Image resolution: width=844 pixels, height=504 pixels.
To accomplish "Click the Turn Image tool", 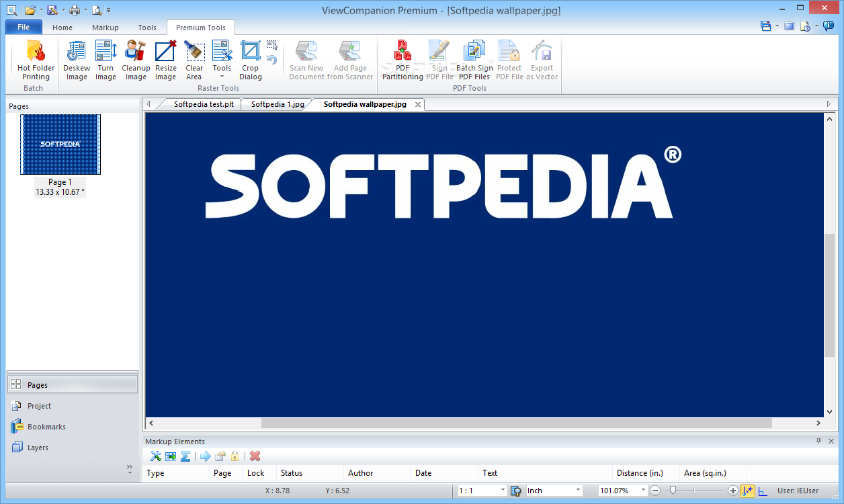I will point(105,60).
